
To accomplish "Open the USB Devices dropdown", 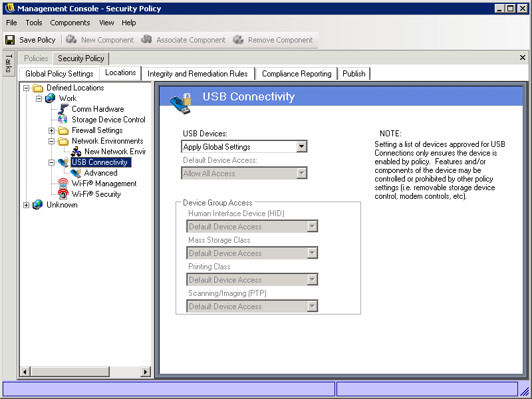I will tap(301, 146).
